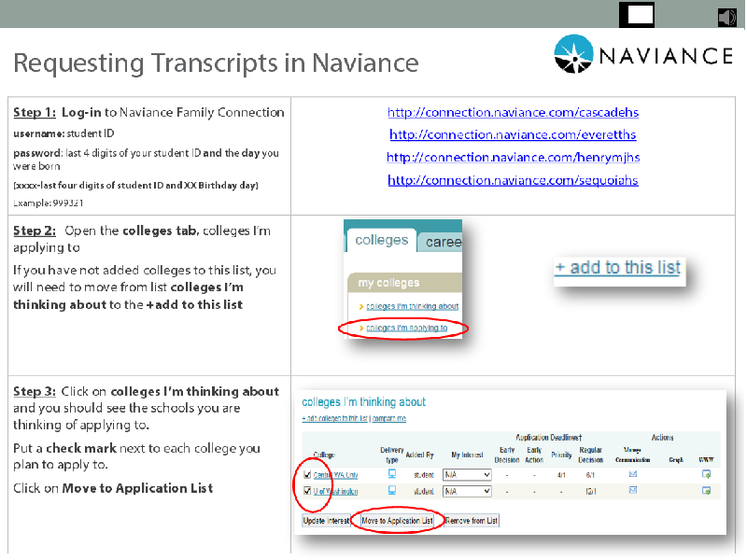Switch to the careers tab
Screen dimensions: 747x560
(x=440, y=242)
